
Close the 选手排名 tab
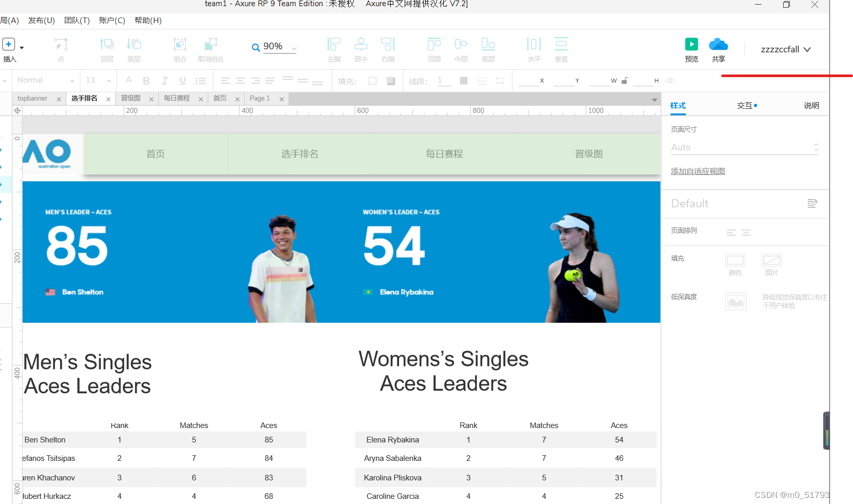pos(108,100)
